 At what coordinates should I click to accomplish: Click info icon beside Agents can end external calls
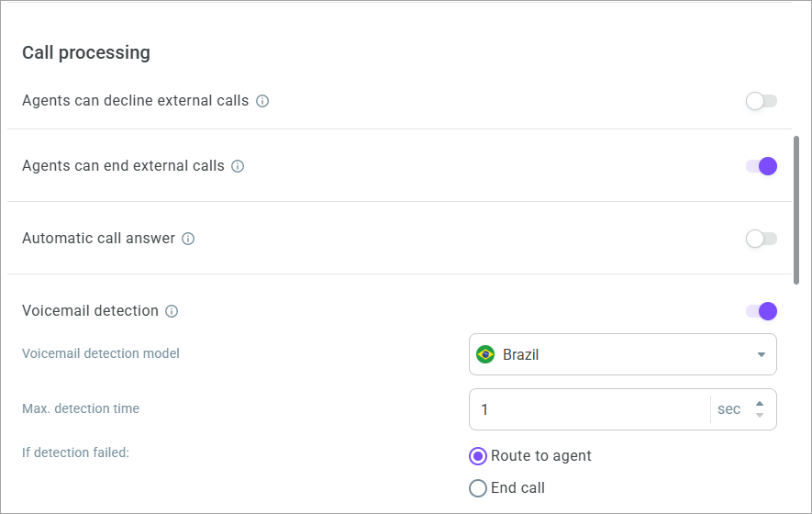[238, 166]
